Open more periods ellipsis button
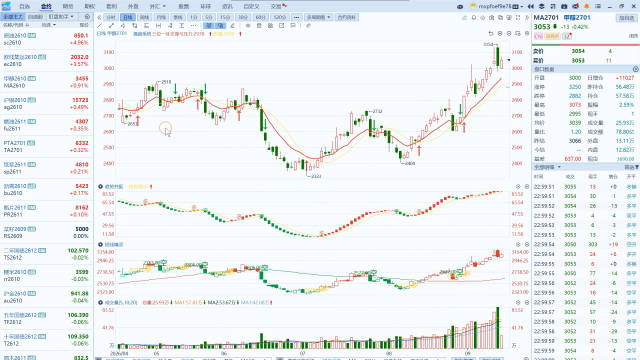This screenshot has width=640, height=360. click(x=297, y=17)
